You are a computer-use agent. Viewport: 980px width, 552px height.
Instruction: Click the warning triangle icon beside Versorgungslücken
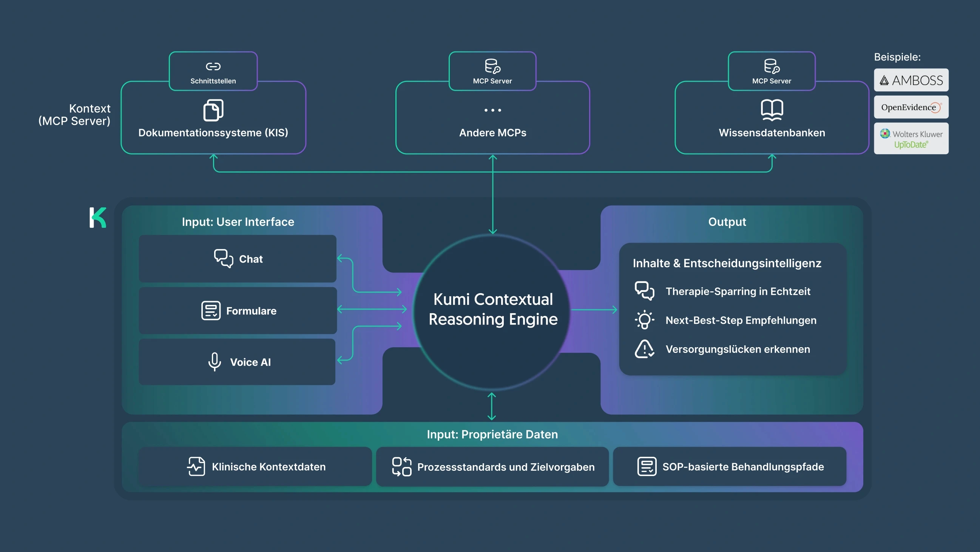644,349
